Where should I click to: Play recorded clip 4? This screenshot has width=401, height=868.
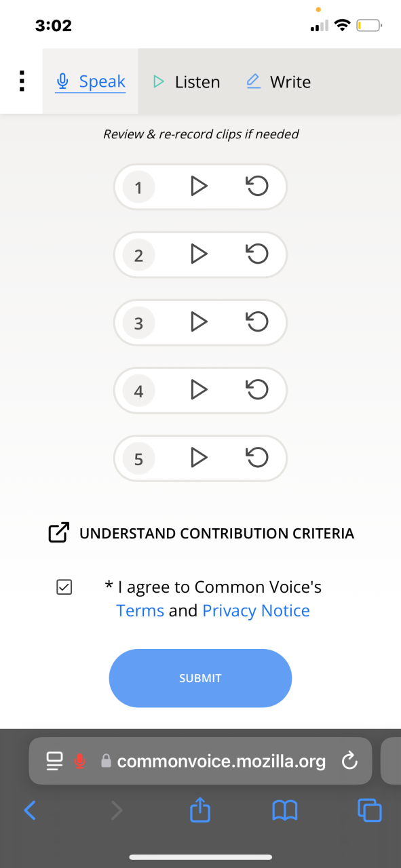pyautogui.click(x=198, y=389)
